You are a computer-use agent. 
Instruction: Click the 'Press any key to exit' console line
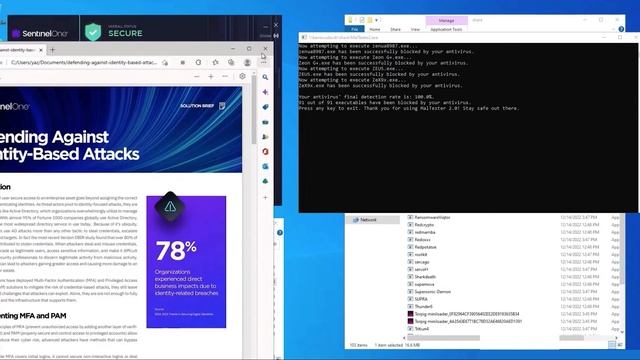pos(409,109)
